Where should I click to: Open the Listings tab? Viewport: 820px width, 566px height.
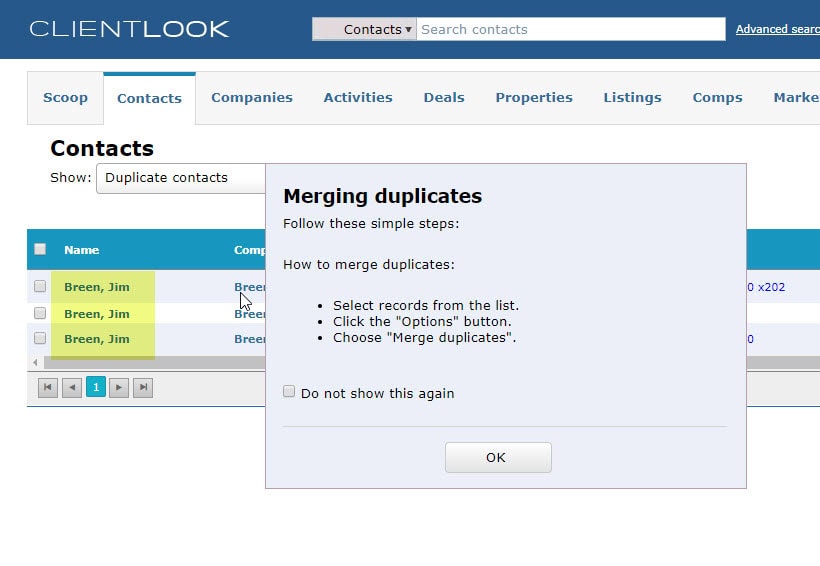[632, 98]
